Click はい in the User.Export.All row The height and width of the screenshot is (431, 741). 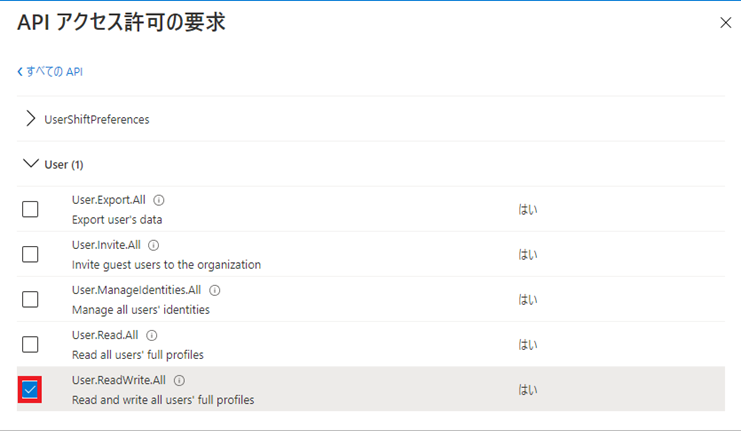point(527,209)
